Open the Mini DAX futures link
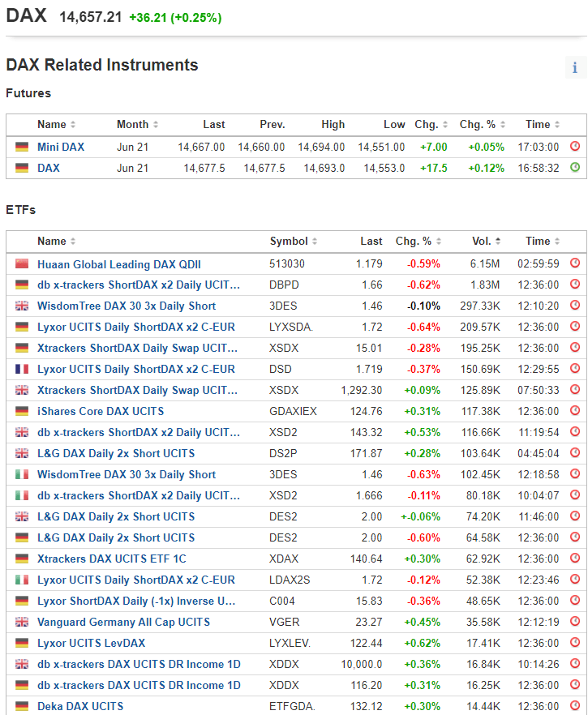The width and height of the screenshot is (588, 715). [x=61, y=147]
